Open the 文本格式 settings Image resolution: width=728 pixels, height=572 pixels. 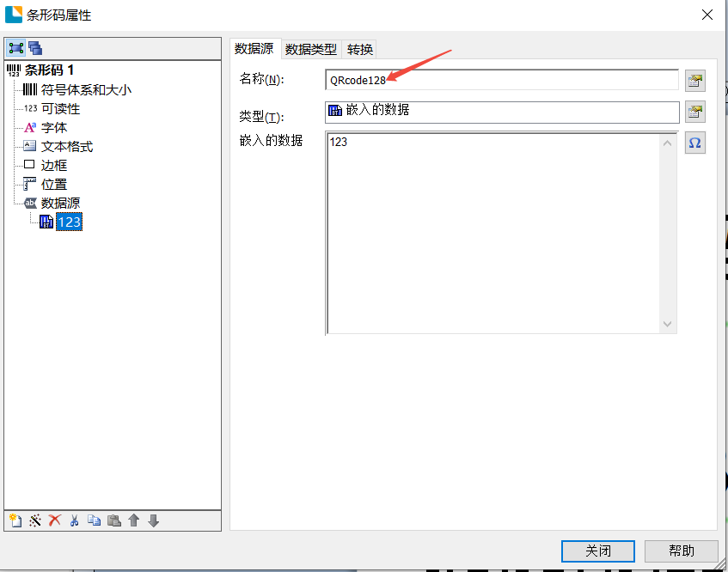[x=67, y=147]
